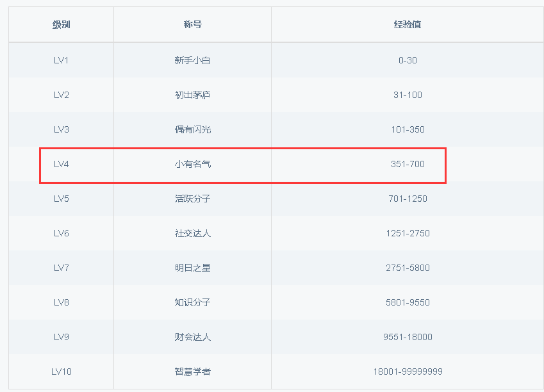
Task: Click the 智慧学者 title text
Action: 192,372
